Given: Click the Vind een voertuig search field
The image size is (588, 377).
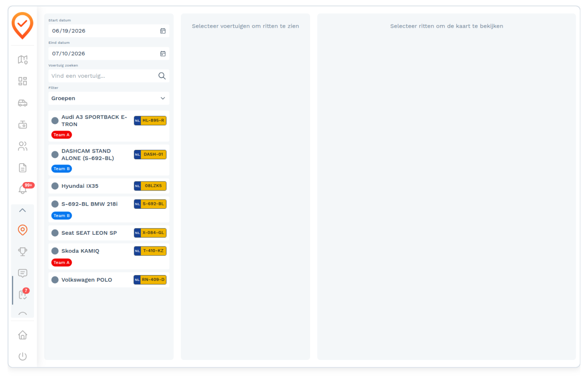Looking at the screenshot, I should point(109,76).
